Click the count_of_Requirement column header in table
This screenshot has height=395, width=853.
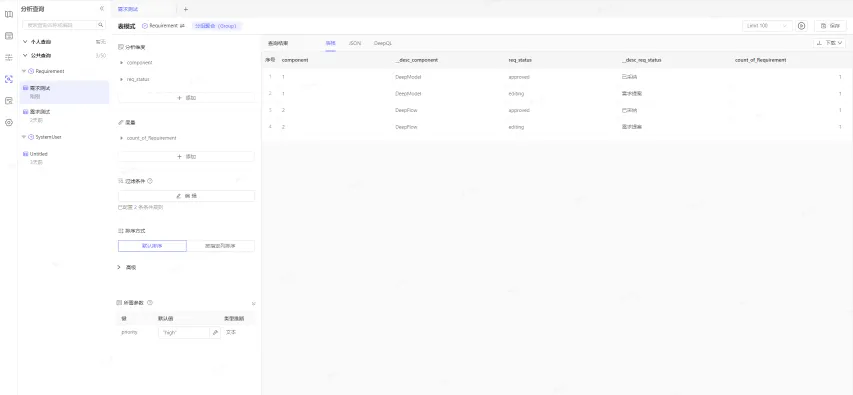coord(760,60)
